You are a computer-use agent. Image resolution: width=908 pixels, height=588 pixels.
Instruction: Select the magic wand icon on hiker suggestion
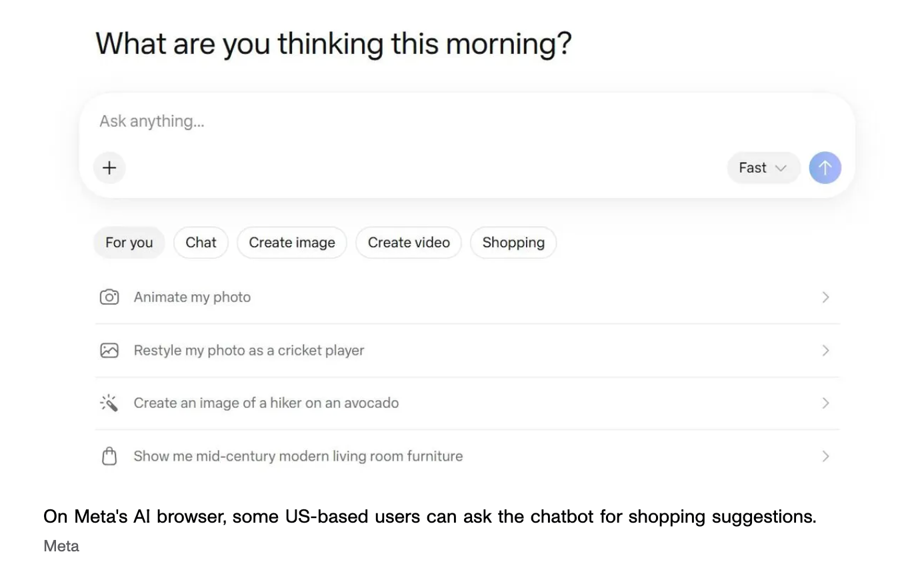tap(109, 403)
